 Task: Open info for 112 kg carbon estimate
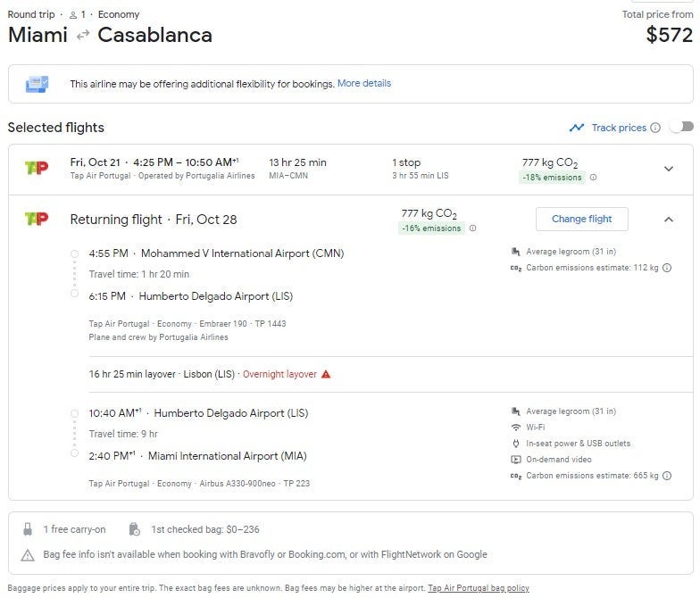point(667,267)
